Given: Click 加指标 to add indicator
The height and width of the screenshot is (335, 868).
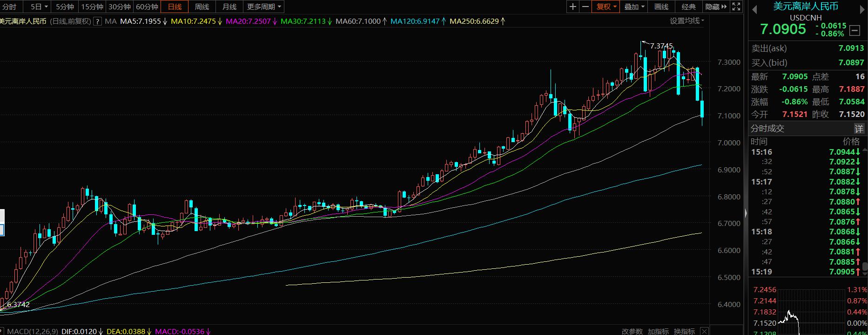Looking at the screenshot, I should tap(658, 331).
